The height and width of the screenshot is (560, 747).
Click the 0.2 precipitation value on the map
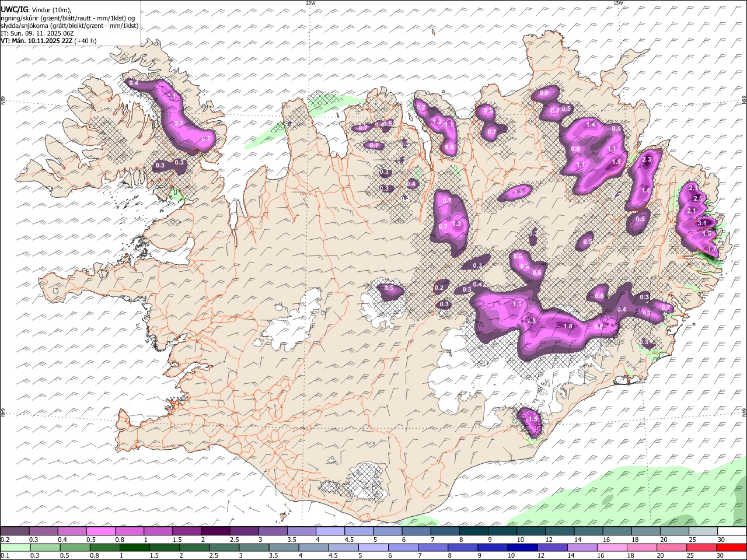click(x=439, y=288)
